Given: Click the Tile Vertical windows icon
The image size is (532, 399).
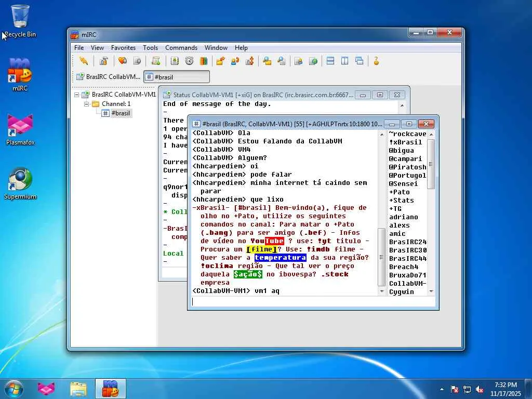Looking at the screenshot, I should [x=345, y=61].
